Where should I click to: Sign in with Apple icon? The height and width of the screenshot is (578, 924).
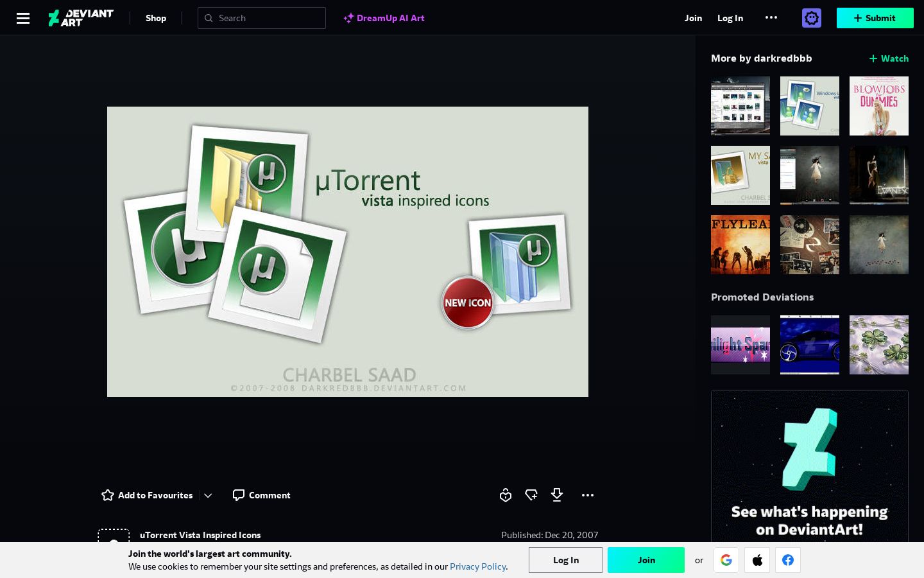click(x=757, y=560)
